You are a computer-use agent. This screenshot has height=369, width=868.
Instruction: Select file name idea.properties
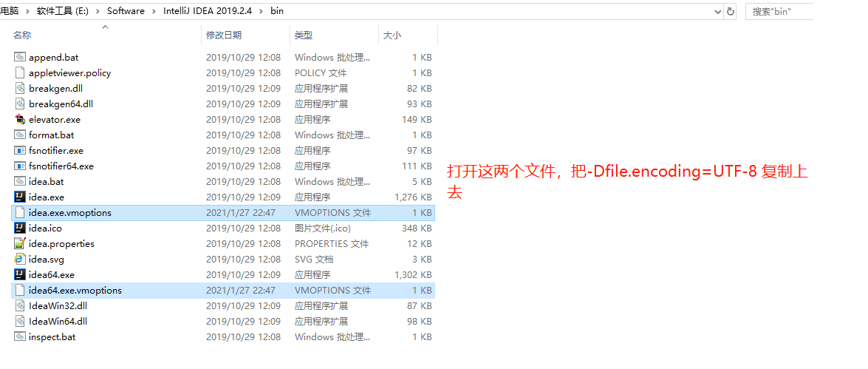[x=61, y=243]
